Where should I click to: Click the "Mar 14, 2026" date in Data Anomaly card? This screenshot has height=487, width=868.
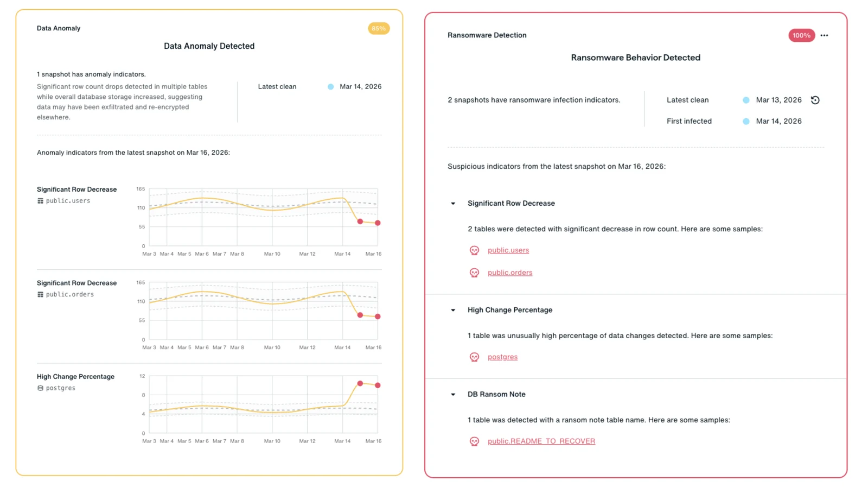tap(360, 87)
